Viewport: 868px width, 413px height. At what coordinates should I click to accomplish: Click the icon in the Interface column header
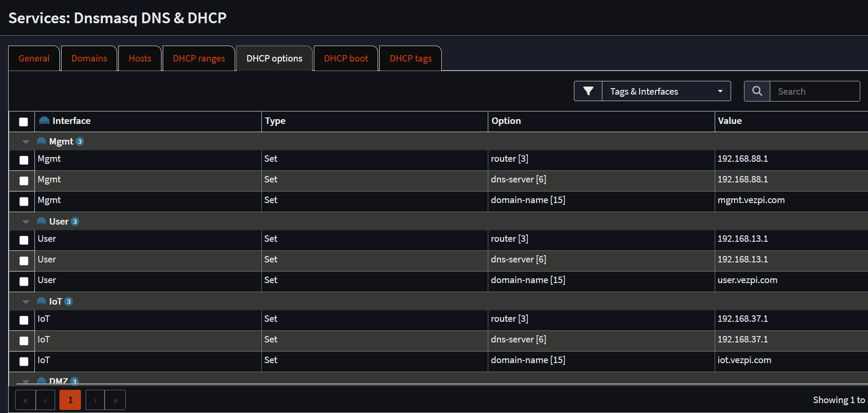[x=43, y=120]
